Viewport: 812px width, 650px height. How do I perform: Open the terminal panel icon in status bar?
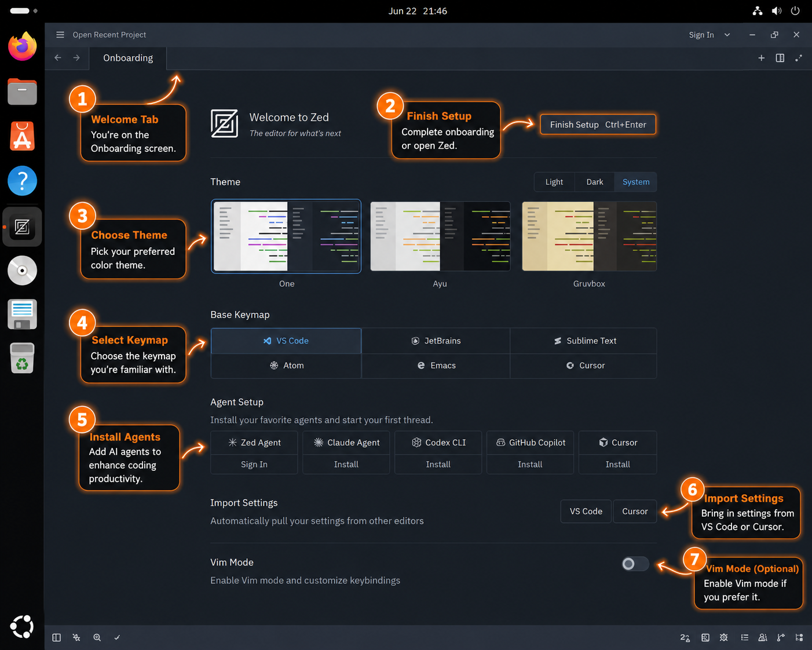pos(705,637)
